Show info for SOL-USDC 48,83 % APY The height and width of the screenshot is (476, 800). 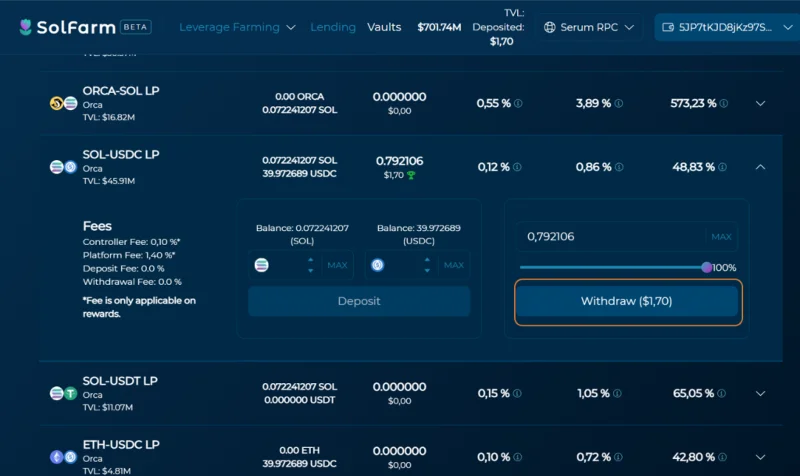coord(722,167)
